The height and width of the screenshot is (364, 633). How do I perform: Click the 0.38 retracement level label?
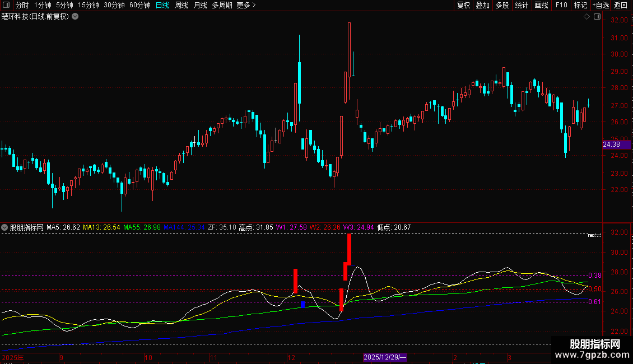[595, 276]
